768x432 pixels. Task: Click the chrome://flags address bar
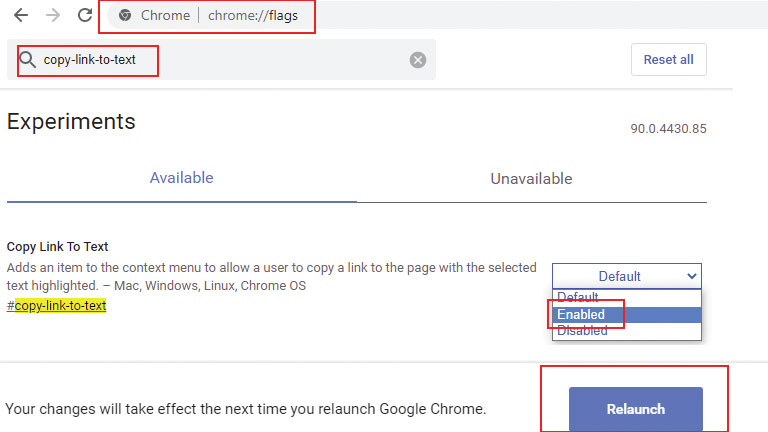pos(253,15)
